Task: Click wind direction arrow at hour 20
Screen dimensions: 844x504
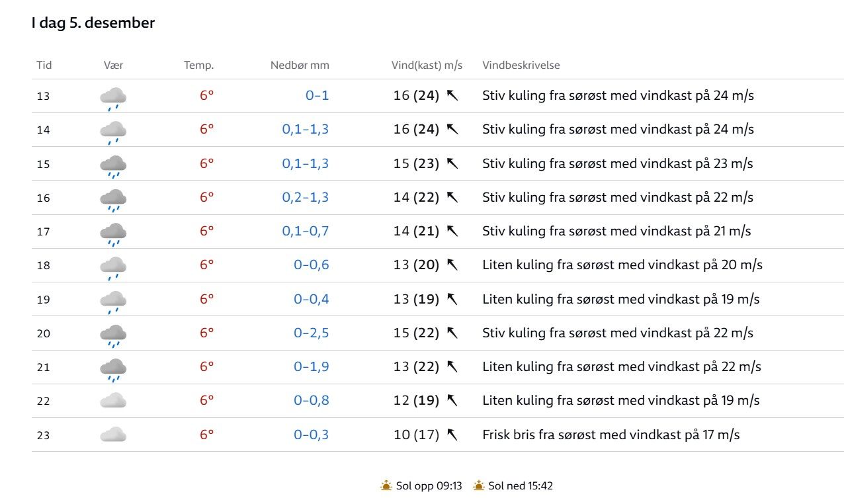Action: click(452, 333)
